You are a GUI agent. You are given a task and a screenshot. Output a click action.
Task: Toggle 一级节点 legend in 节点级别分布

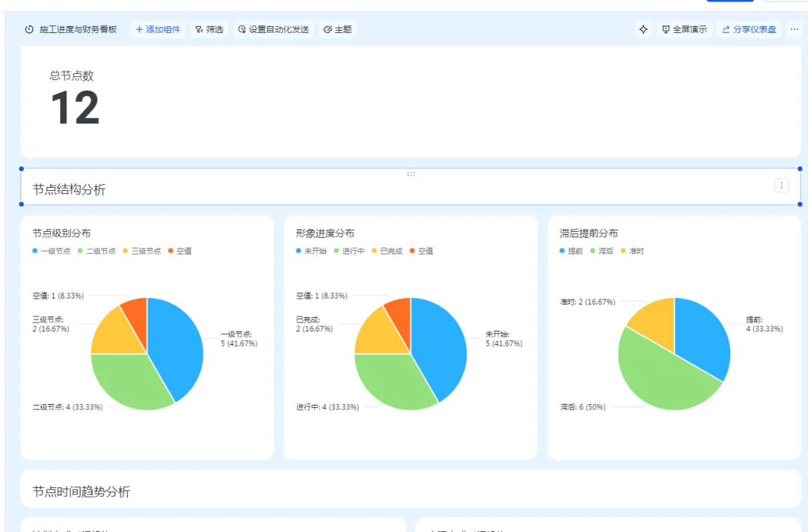(x=52, y=251)
